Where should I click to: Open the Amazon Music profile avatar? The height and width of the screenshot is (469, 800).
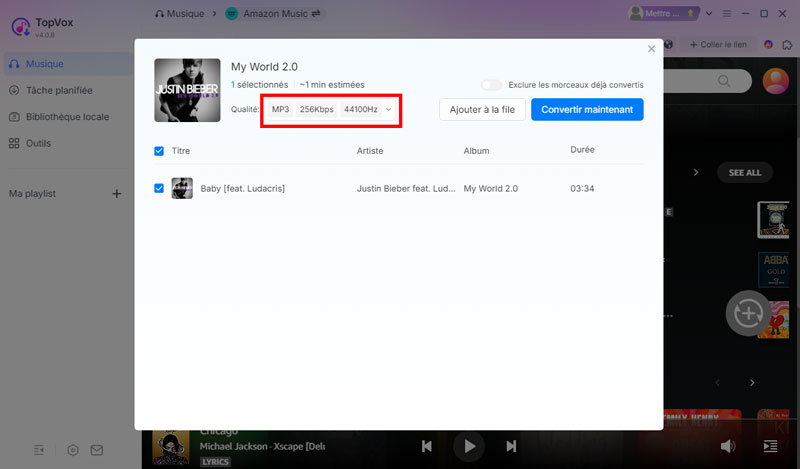click(776, 81)
